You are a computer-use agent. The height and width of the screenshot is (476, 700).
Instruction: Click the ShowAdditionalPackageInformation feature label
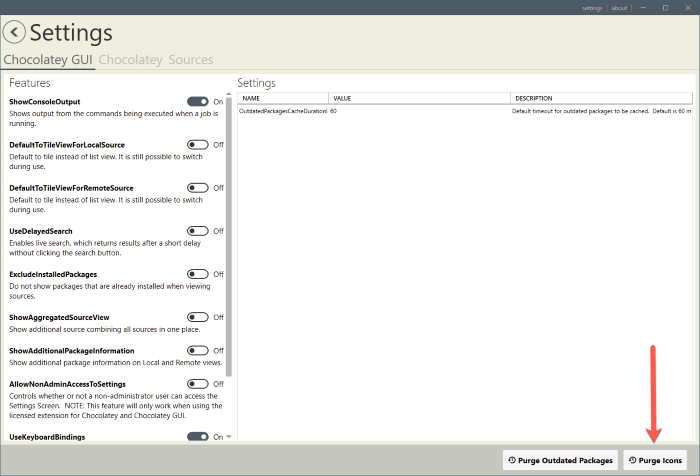[71, 351]
